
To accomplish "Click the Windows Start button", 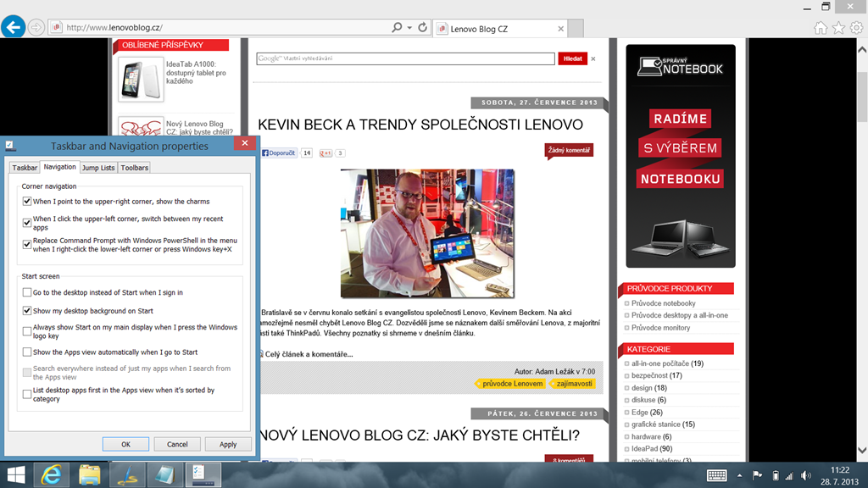I will [15, 474].
